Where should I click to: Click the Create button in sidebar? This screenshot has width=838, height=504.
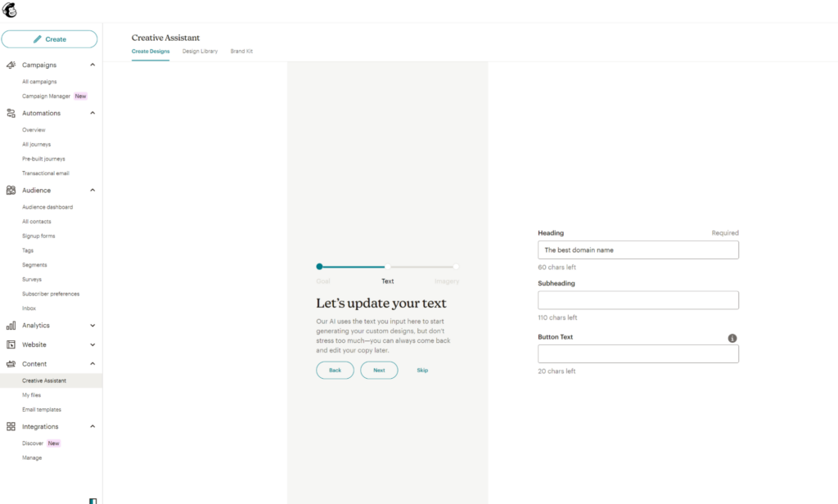click(x=49, y=39)
